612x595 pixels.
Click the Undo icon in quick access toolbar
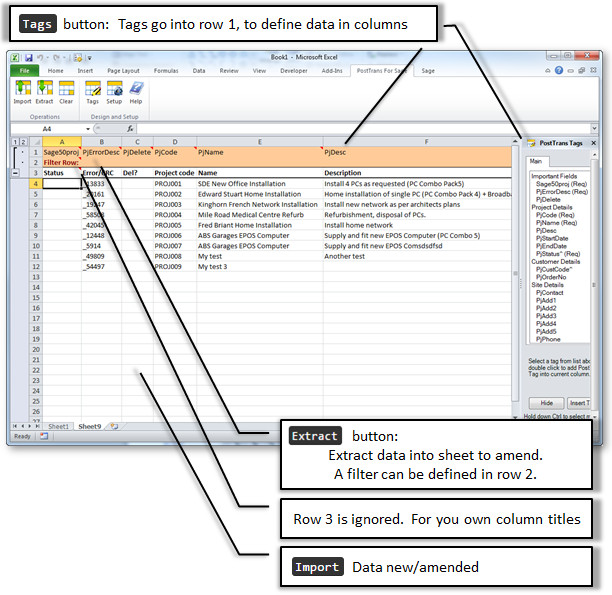tap(40, 58)
